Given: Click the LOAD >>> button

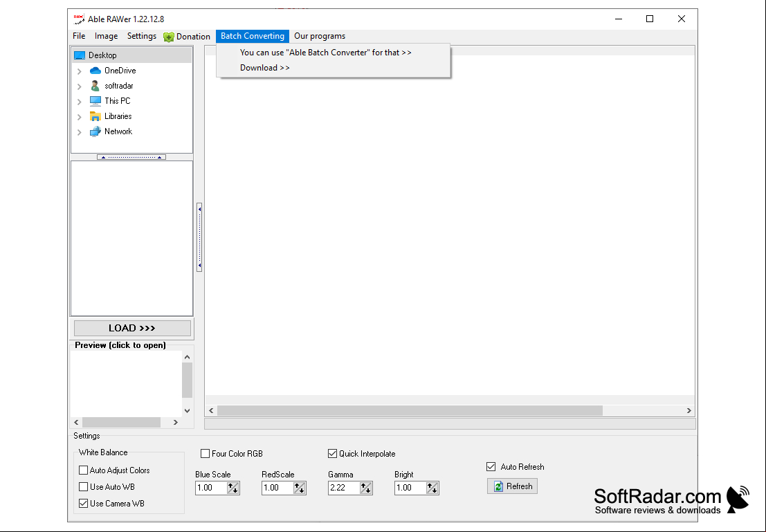Looking at the screenshot, I should point(132,329).
